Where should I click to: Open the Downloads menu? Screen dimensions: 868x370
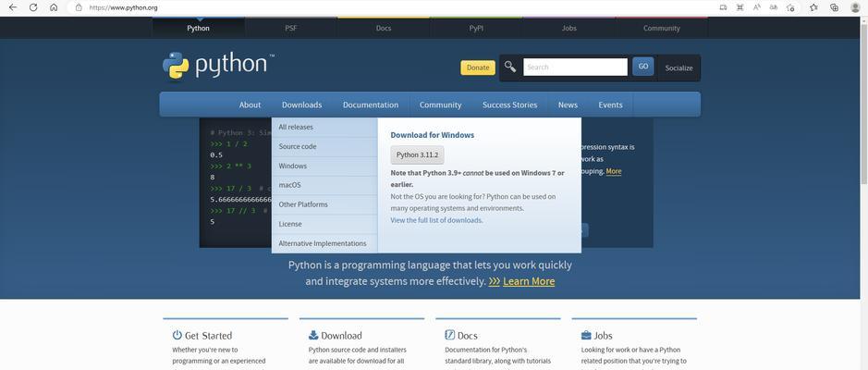301,105
